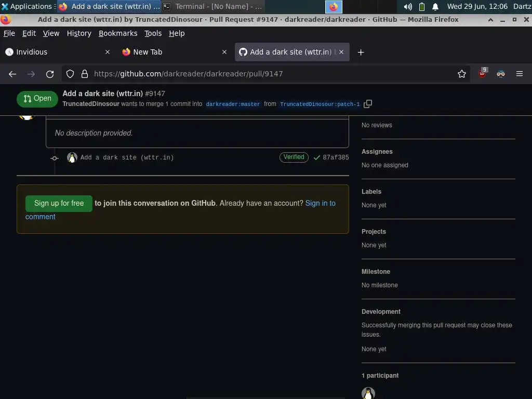Viewport: 532px width, 399px height.
Task: Open the Firefox hamburger menu
Action: pos(520,74)
